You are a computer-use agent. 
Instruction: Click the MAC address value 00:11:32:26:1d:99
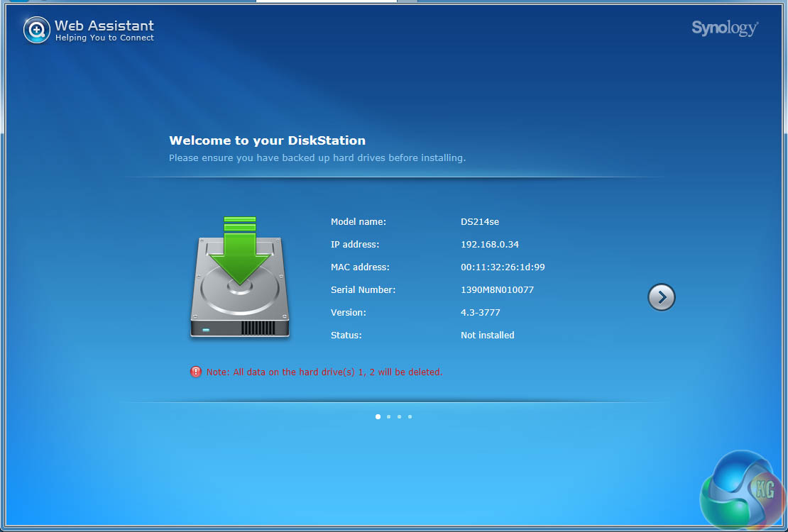coord(503,267)
